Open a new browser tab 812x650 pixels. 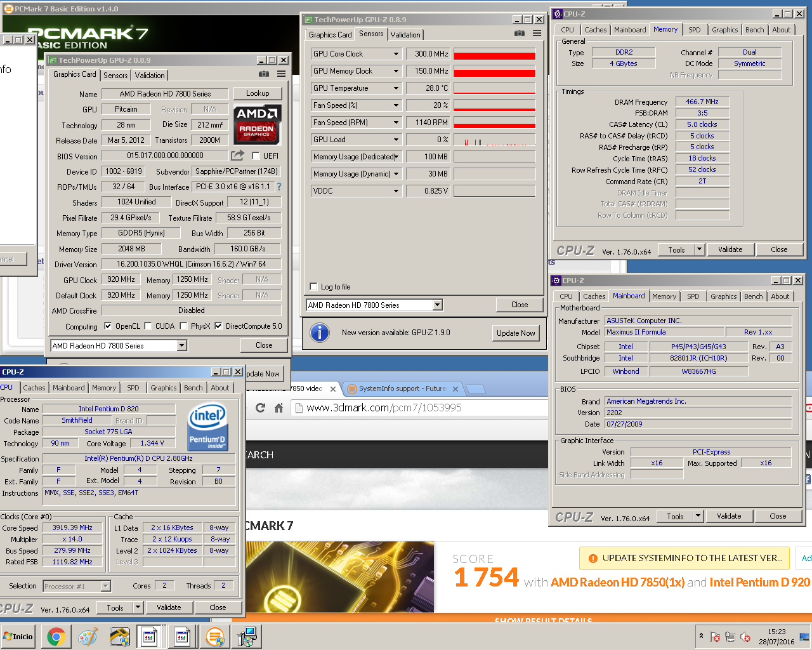[x=476, y=388]
